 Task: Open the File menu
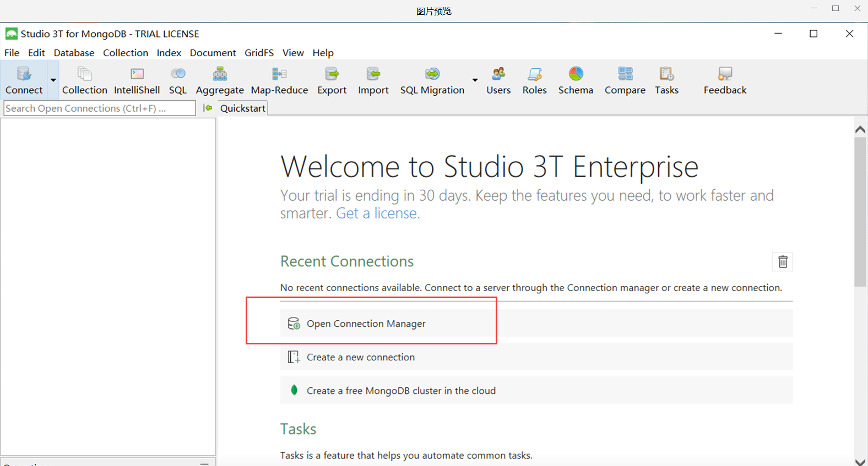tap(12, 53)
